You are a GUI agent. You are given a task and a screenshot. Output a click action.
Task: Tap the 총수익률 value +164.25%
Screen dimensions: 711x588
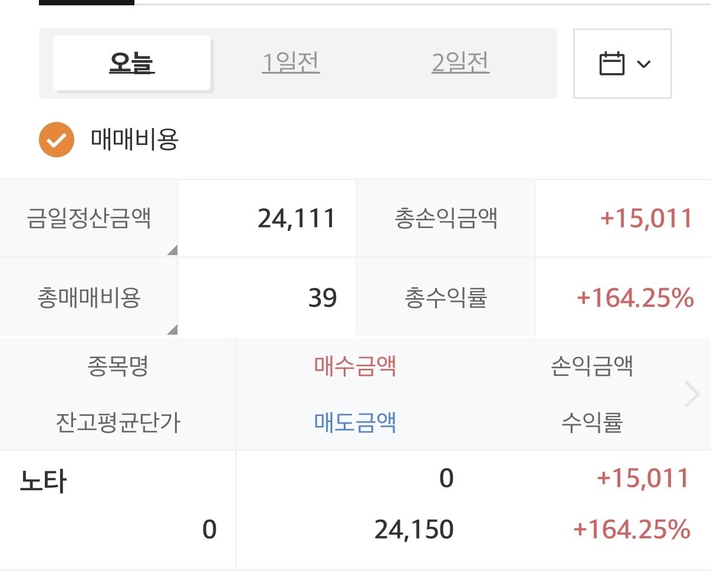coord(635,298)
